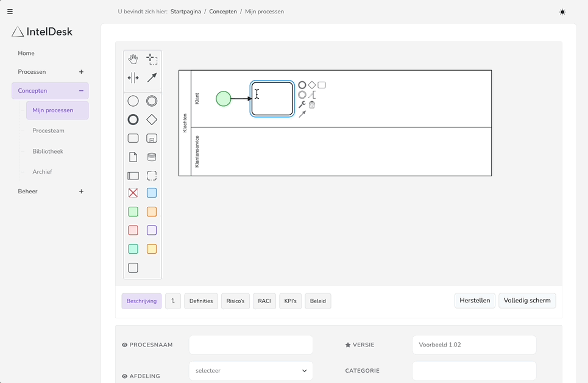
Task: Toggle the dark/light theme sun icon
Action: (562, 12)
